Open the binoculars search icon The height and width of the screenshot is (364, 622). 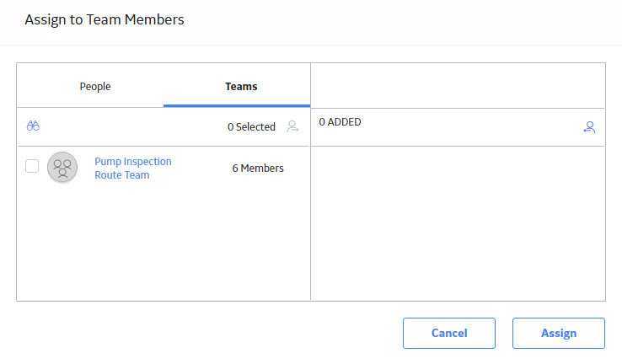click(33, 126)
